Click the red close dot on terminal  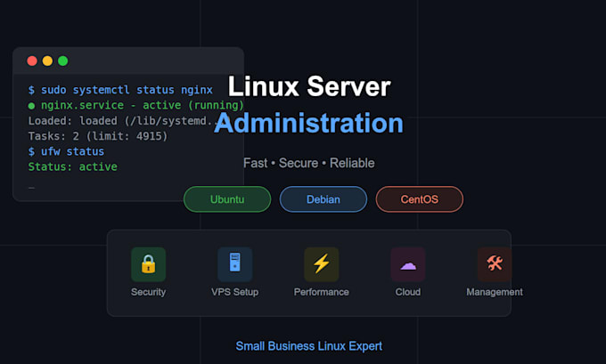(x=32, y=61)
